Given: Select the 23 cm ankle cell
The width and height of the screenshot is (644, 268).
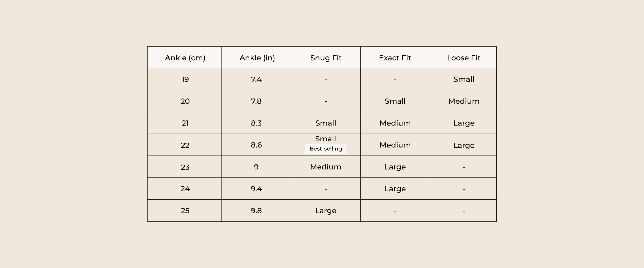Looking at the screenshot, I should point(185,167).
